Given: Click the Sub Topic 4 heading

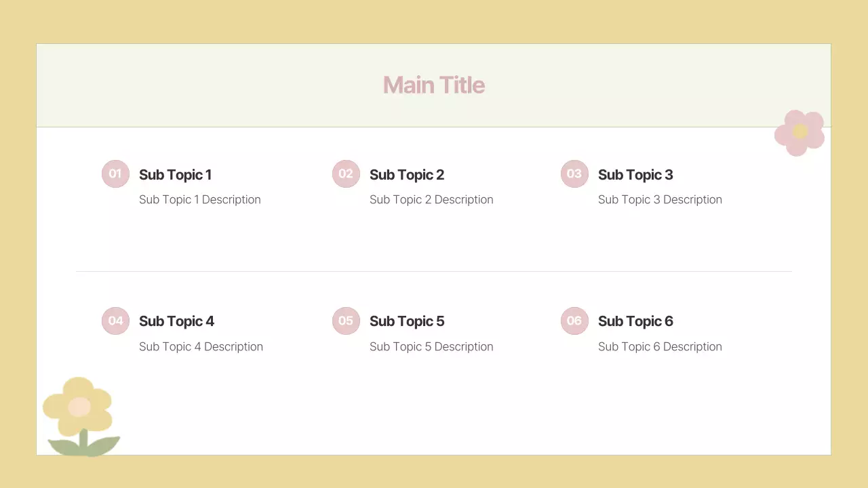Looking at the screenshot, I should (x=176, y=321).
